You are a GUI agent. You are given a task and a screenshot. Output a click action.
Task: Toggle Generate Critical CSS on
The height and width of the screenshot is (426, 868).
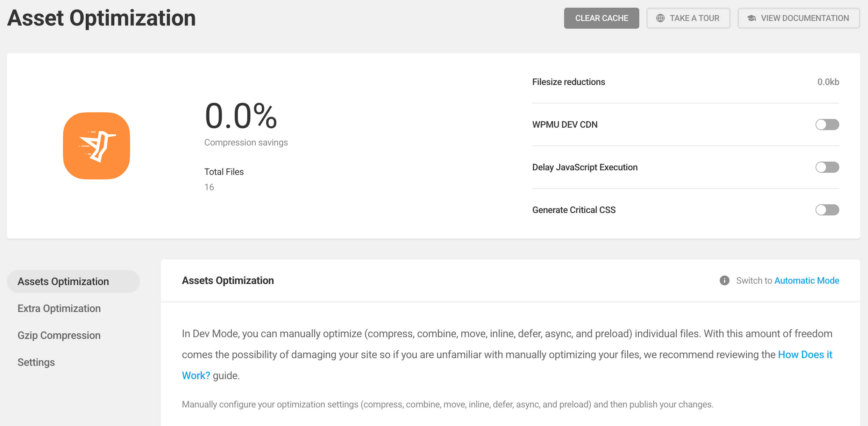[827, 210]
